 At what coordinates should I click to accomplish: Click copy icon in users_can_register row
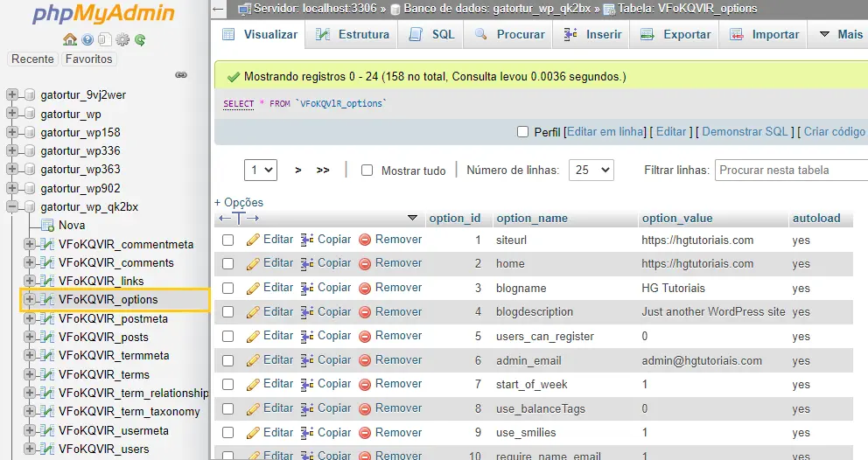[x=307, y=336]
